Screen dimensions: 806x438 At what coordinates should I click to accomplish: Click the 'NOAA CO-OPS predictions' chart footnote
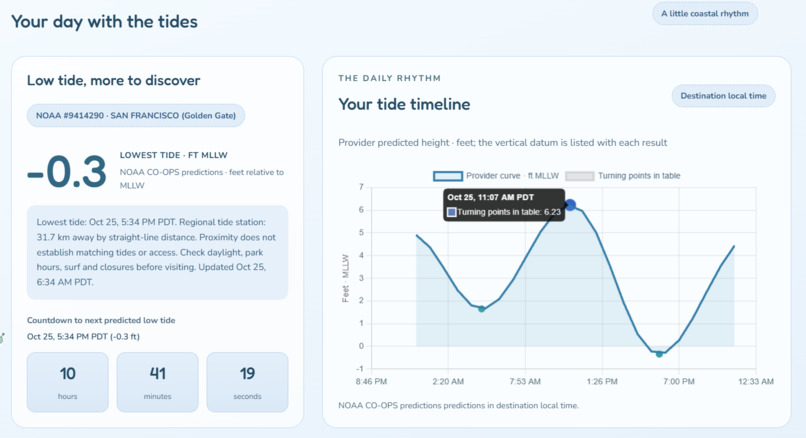[458, 406]
